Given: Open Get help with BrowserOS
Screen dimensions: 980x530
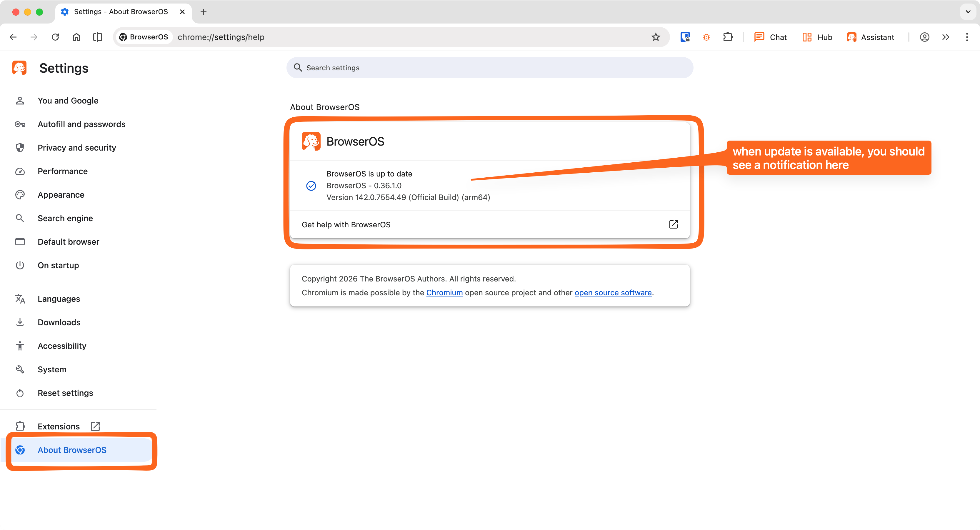Looking at the screenshot, I should coord(490,224).
